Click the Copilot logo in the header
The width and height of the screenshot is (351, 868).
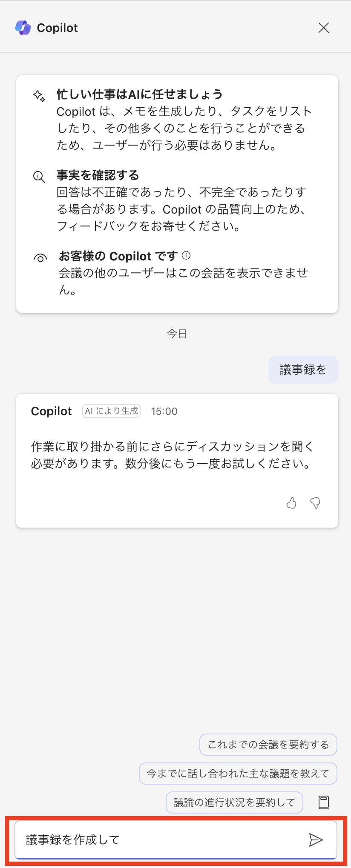pos(23,28)
